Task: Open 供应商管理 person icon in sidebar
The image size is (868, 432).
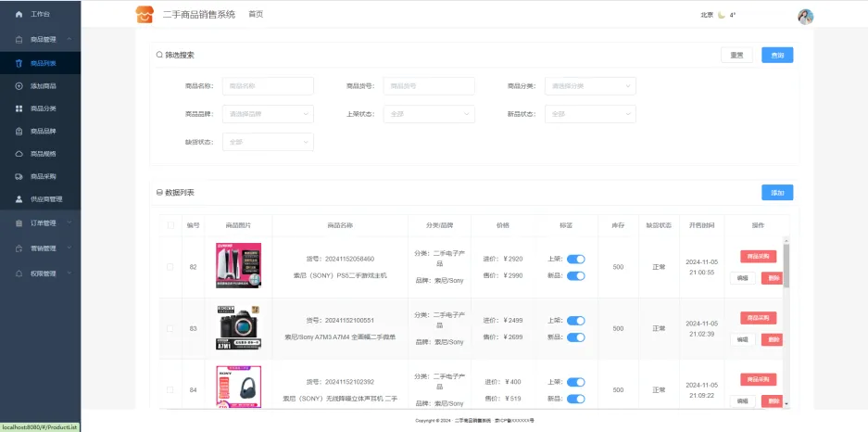Action: point(19,199)
